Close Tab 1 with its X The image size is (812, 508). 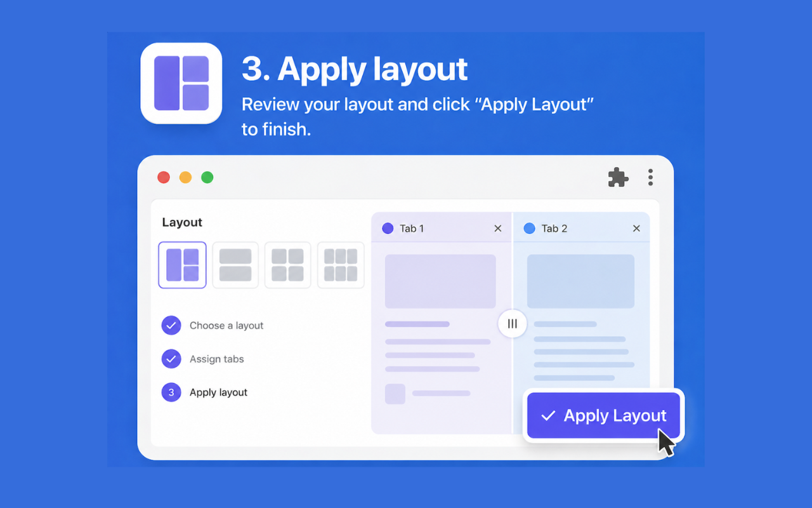[x=498, y=229]
